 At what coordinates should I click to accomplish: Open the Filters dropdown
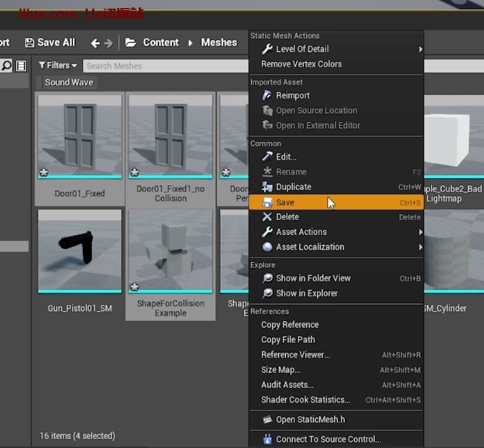tap(58, 66)
